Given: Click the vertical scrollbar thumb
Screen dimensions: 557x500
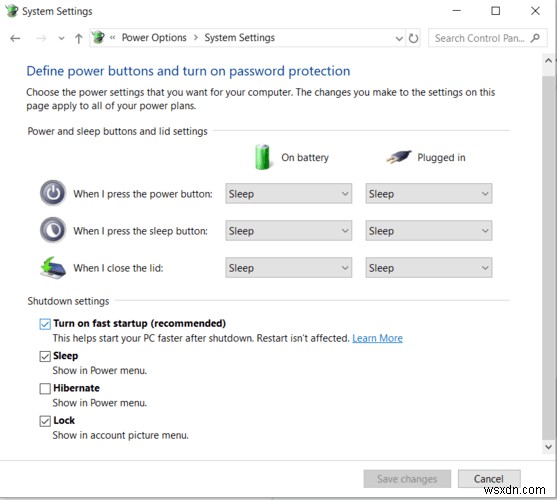Looking at the screenshot, I should [548, 257].
